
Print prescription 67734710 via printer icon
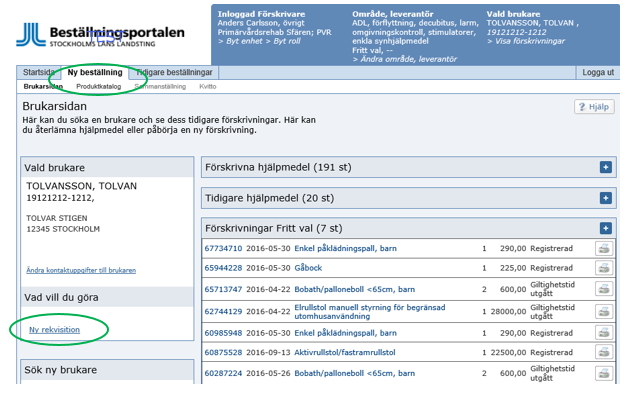(x=604, y=248)
